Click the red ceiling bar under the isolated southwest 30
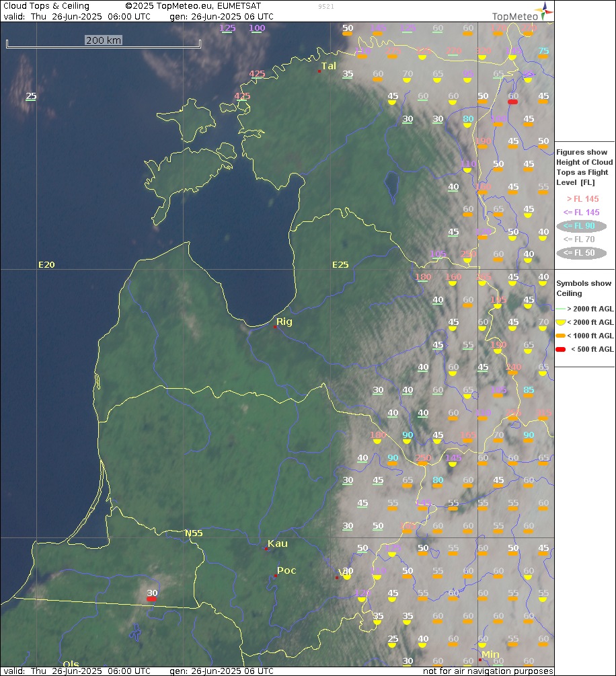 click(x=151, y=599)
